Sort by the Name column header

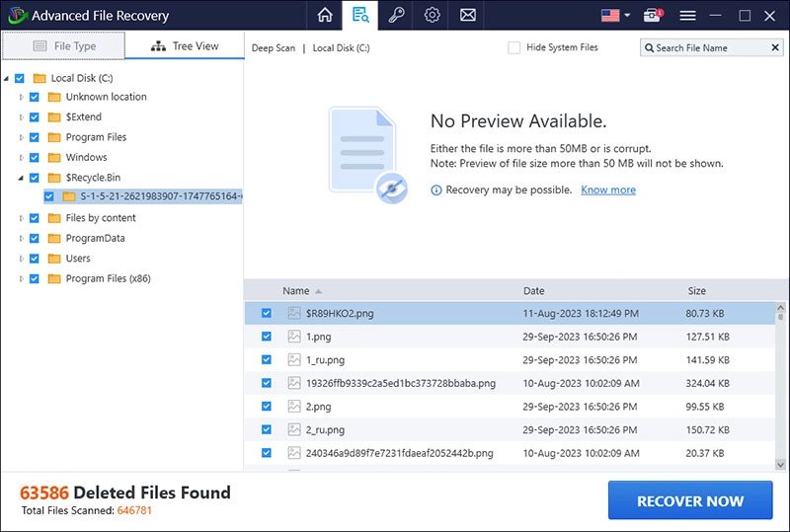point(295,291)
